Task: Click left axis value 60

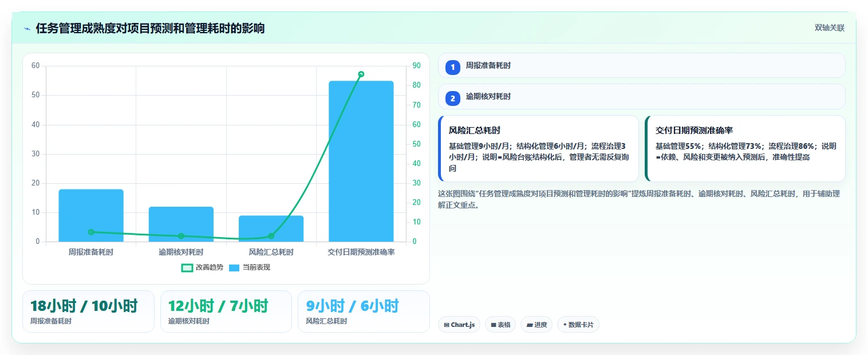Action: pyautogui.click(x=35, y=66)
